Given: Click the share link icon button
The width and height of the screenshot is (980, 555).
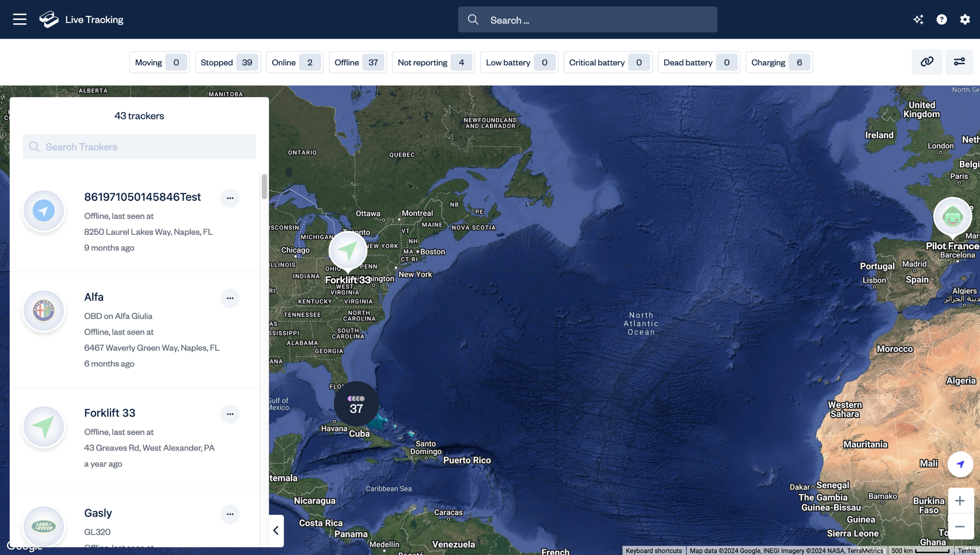Looking at the screenshot, I should tap(927, 62).
